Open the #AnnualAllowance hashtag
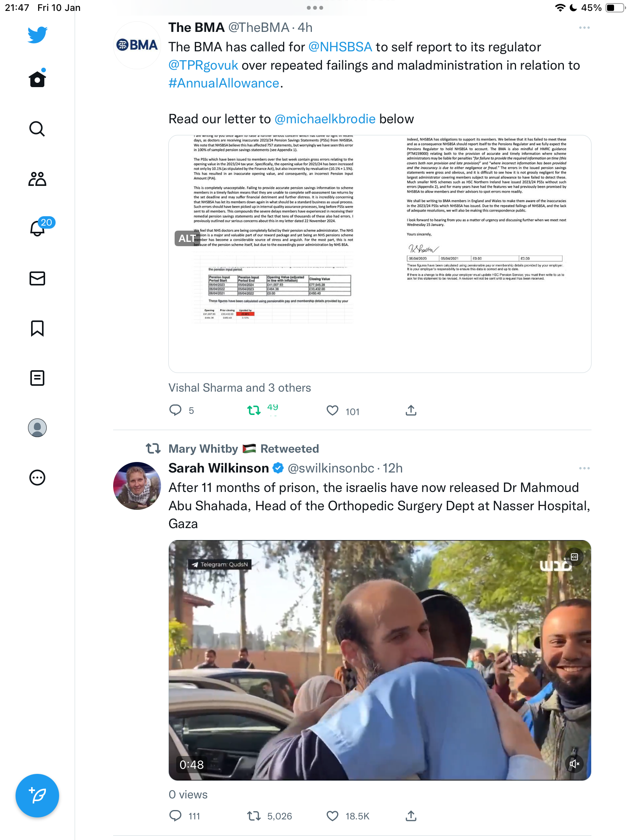 coord(224,83)
